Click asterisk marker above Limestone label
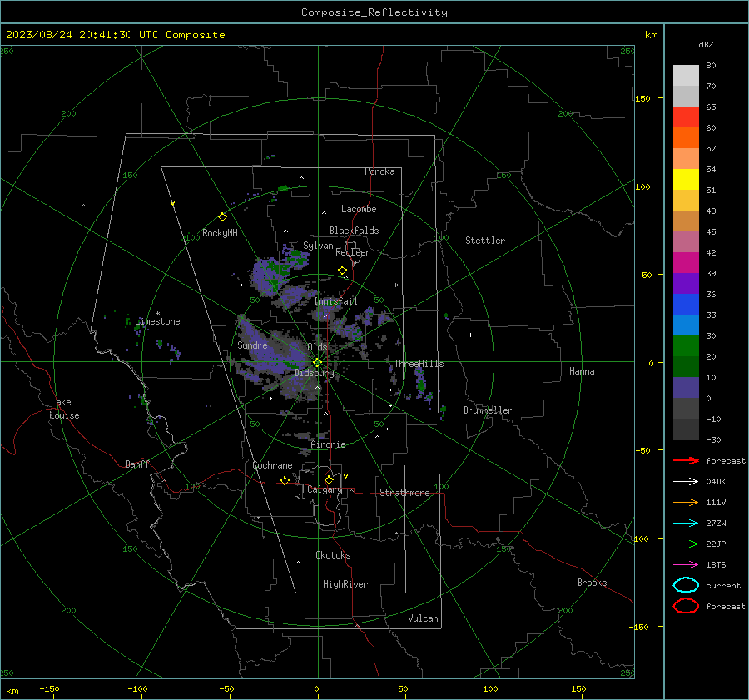This screenshot has width=749, height=700. click(x=157, y=314)
